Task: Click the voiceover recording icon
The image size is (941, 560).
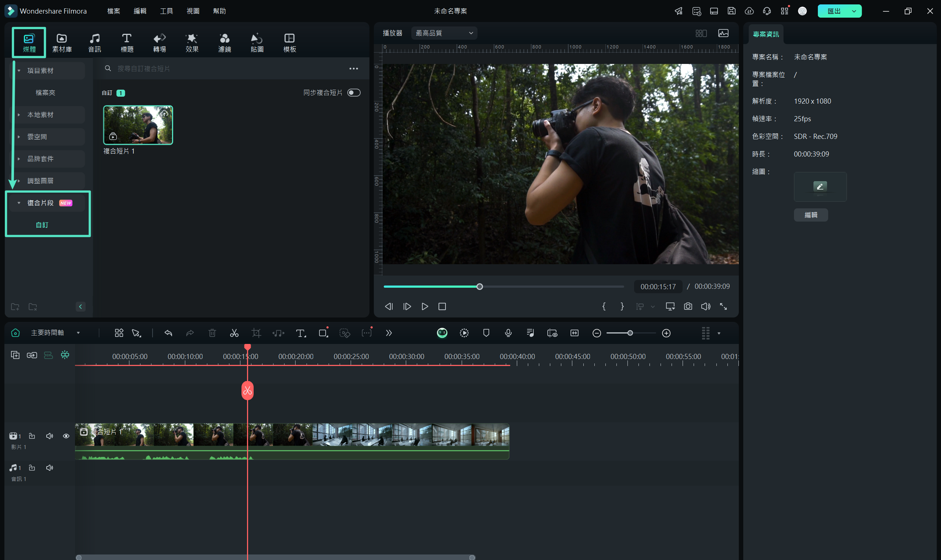Action: [x=508, y=333]
